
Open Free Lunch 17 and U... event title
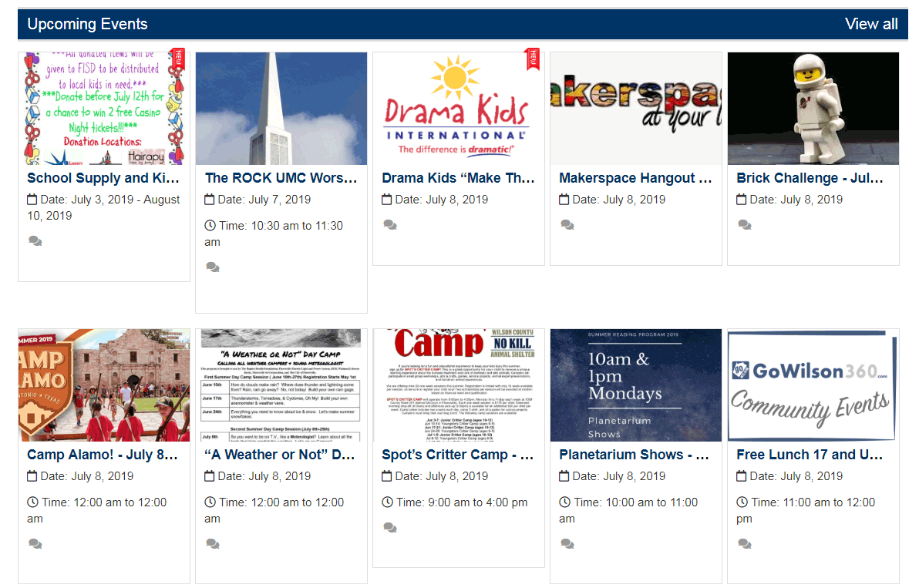coord(810,455)
